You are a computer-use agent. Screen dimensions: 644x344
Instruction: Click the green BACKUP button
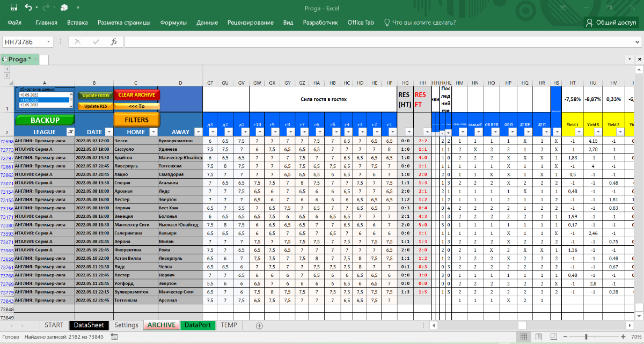(45, 120)
